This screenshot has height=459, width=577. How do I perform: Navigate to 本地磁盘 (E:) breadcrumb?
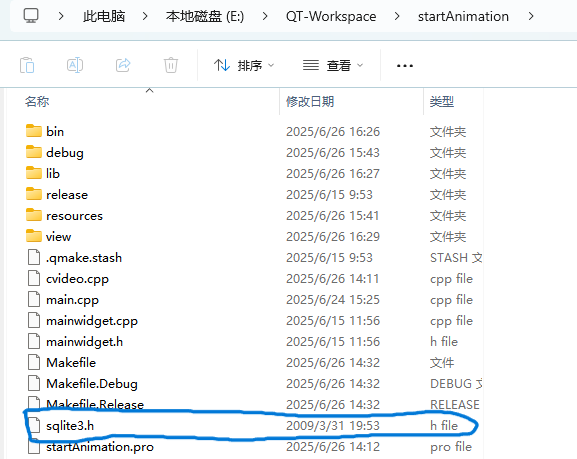(205, 16)
